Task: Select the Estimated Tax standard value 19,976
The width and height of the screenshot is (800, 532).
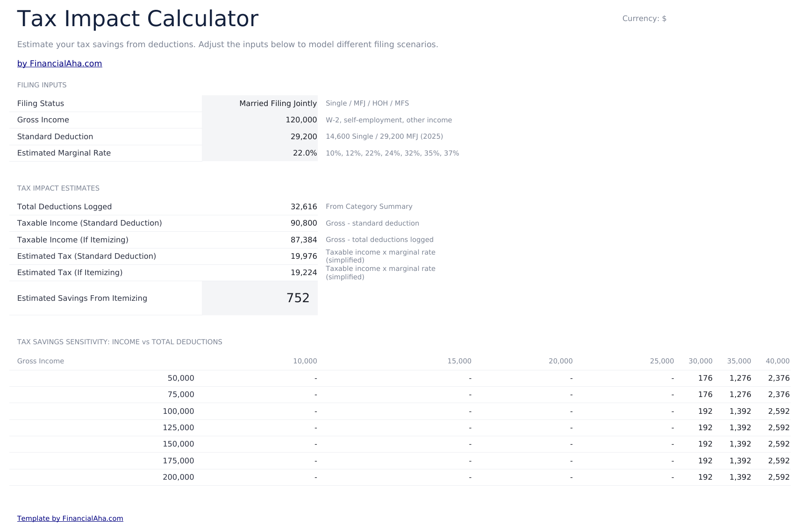Action: tap(304, 256)
